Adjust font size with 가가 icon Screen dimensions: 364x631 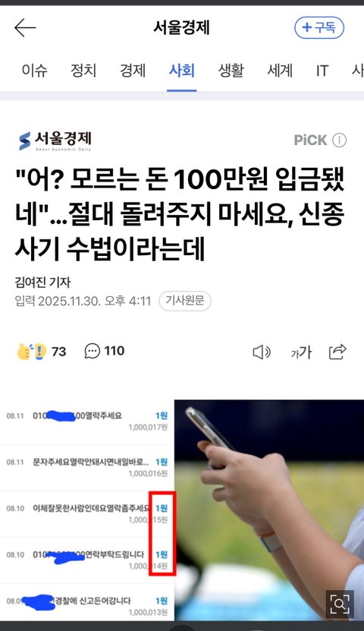tap(301, 352)
